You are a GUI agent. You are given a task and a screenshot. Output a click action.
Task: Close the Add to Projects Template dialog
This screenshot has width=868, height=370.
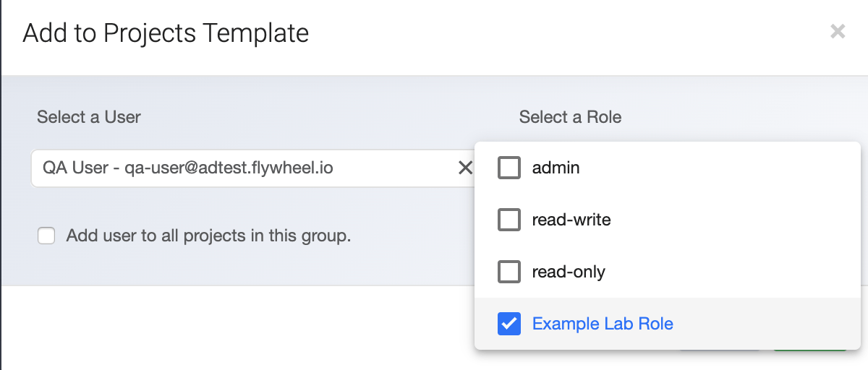click(x=838, y=32)
